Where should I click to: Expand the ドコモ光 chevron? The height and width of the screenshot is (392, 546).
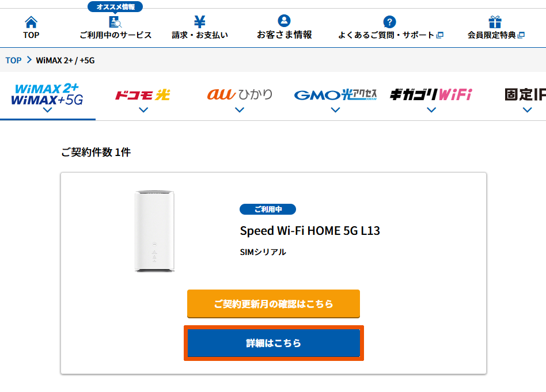143,110
